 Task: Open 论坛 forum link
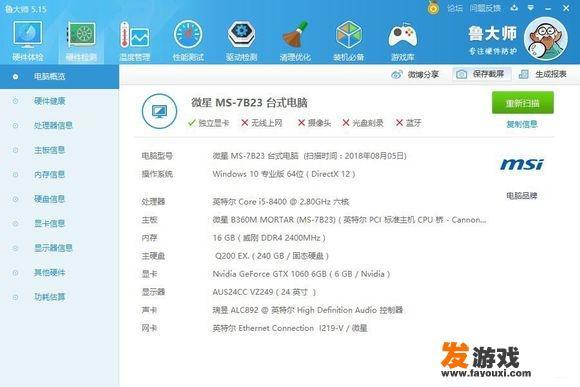[455, 8]
